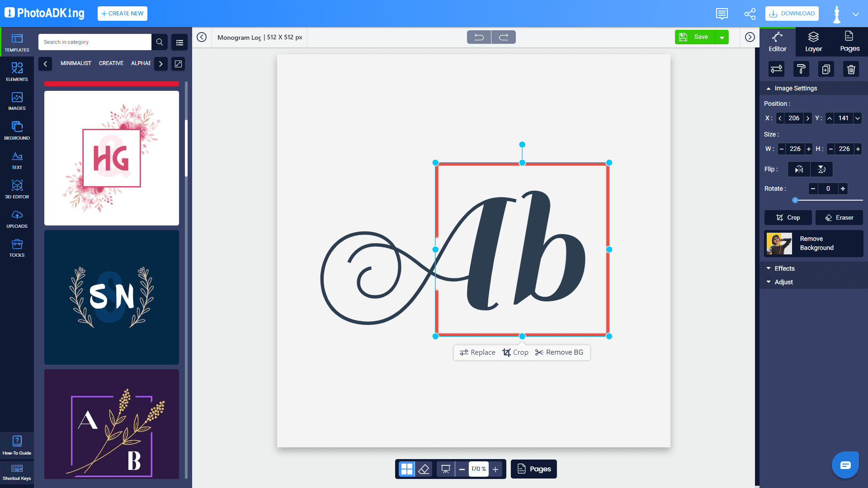Click the Download button
This screenshot has height=488, width=868.
point(792,14)
